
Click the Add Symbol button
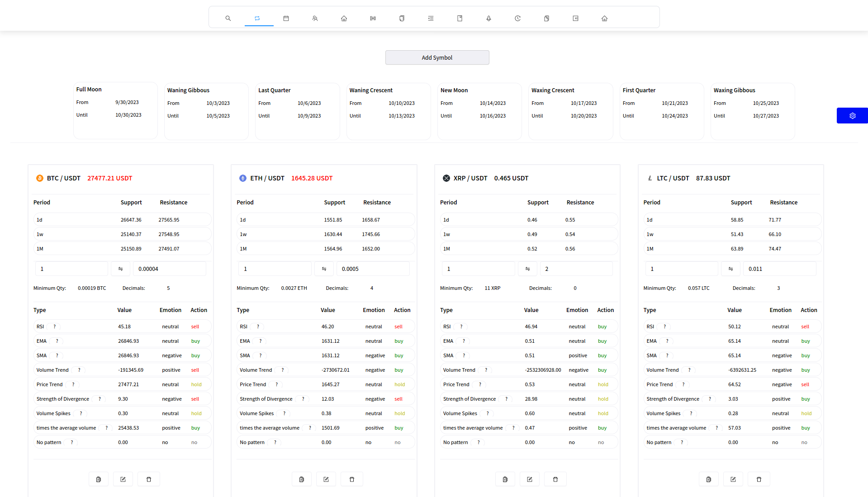(437, 57)
